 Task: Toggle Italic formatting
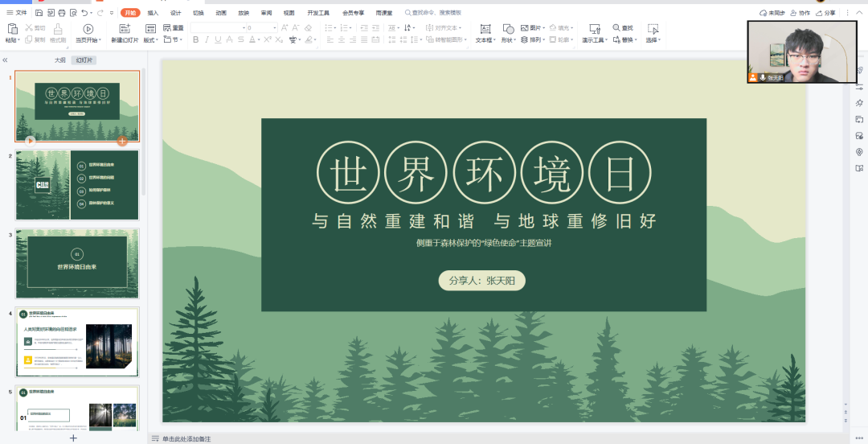[207, 39]
